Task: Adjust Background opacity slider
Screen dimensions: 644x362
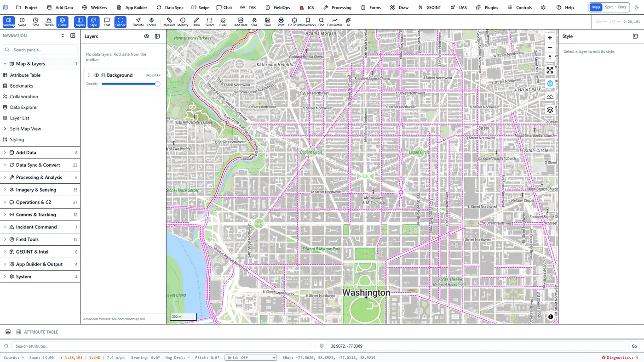Action: [x=131, y=84]
